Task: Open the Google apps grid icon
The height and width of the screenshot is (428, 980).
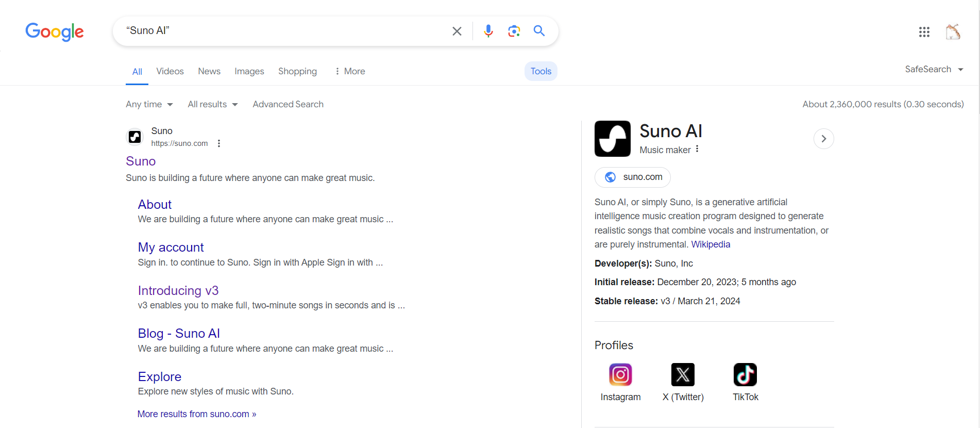Action: tap(924, 32)
